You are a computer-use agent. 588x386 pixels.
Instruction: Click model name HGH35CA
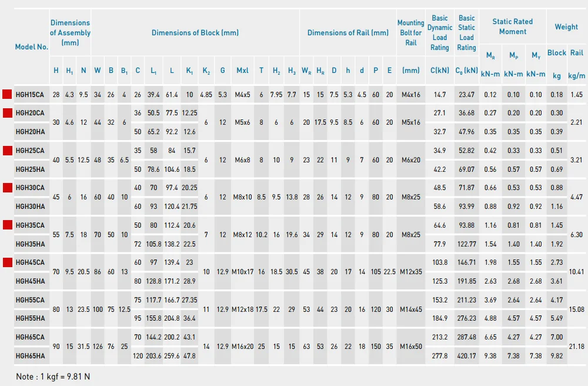(x=30, y=225)
